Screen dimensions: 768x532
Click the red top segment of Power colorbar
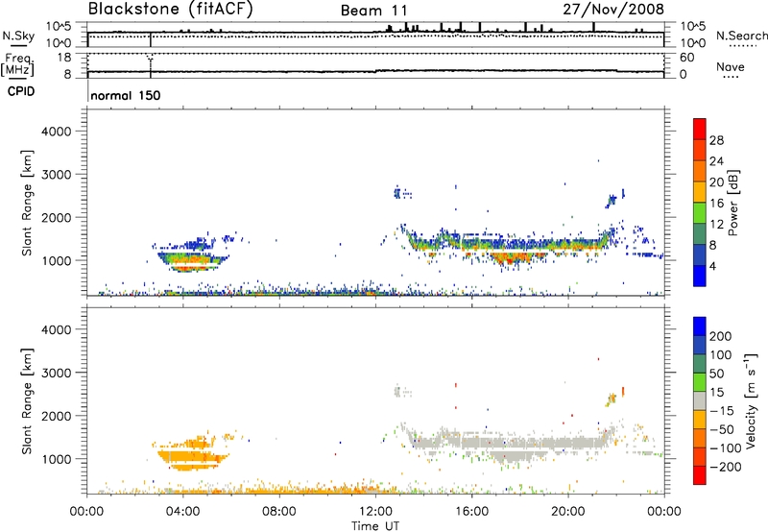pos(700,129)
